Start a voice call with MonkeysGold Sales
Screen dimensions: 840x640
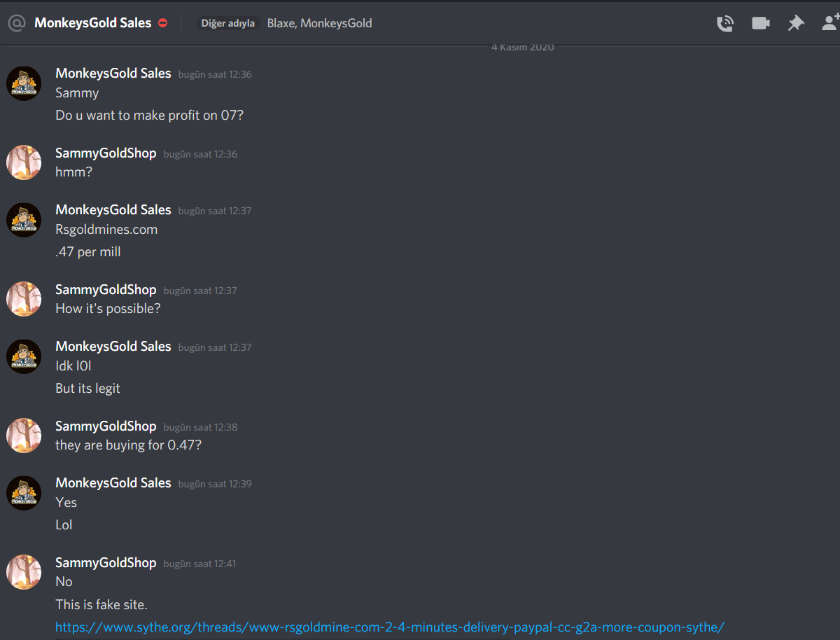tap(724, 23)
